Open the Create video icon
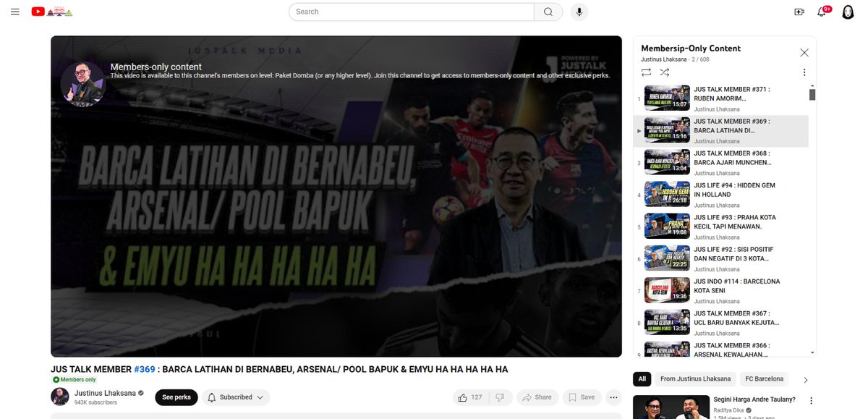Image resolution: width=868 pixels, height=419 pixels. click(x=799, y=12)
